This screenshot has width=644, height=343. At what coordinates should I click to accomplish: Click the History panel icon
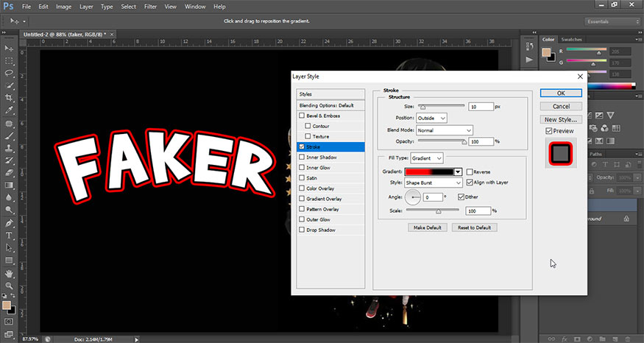click(529, 47)
